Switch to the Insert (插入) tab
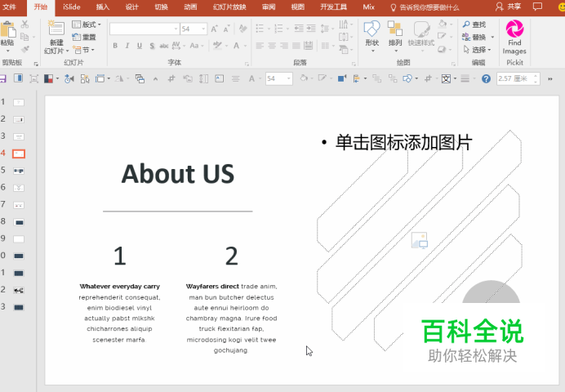The image size is (565, 392). [x=103, y=7]
